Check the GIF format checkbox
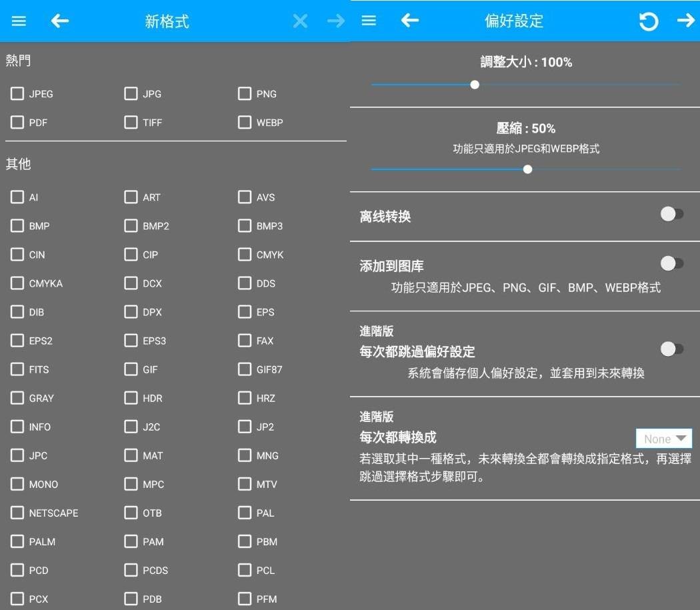Screen dimensions: 700x610 click(x=131, y=369)
